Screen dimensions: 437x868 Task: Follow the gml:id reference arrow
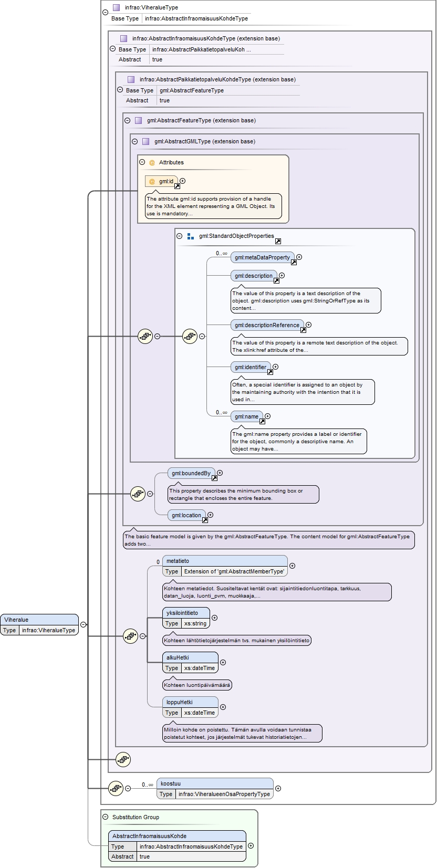[x=177, y=186]
